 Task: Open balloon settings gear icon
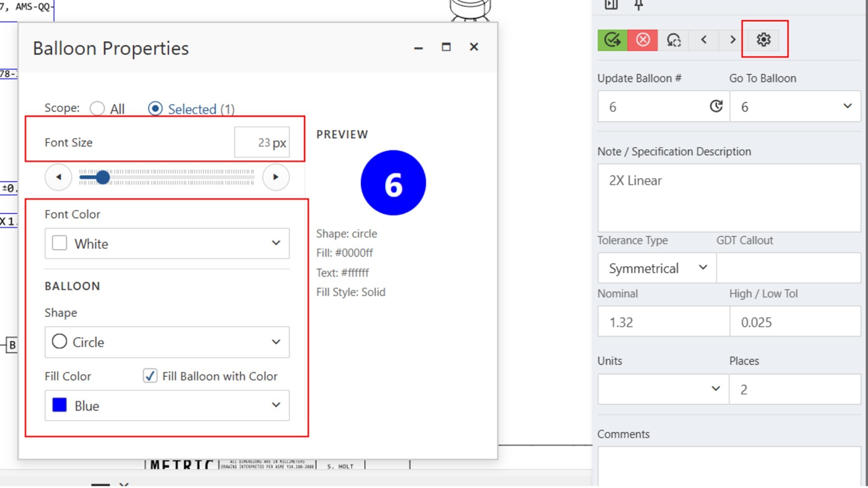[x=764, y=40]
